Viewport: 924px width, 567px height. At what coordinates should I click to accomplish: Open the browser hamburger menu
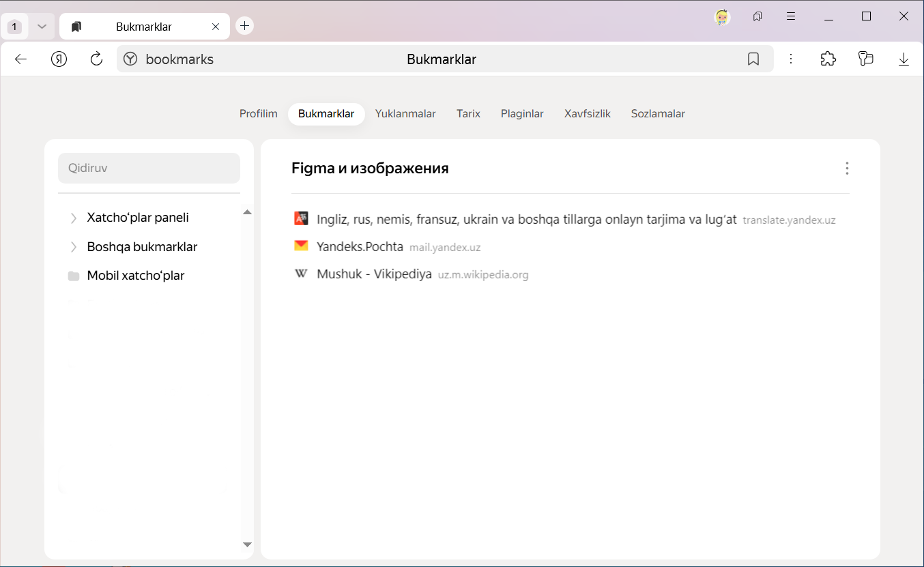coord(791,17)
